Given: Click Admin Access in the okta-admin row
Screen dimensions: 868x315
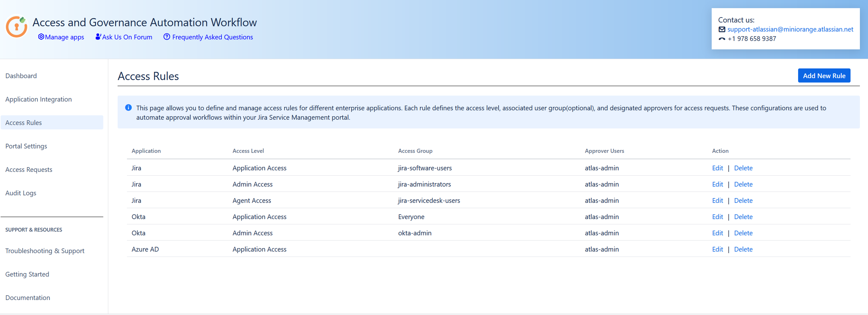Looking at the screenshot, I should tap(252, 233).
